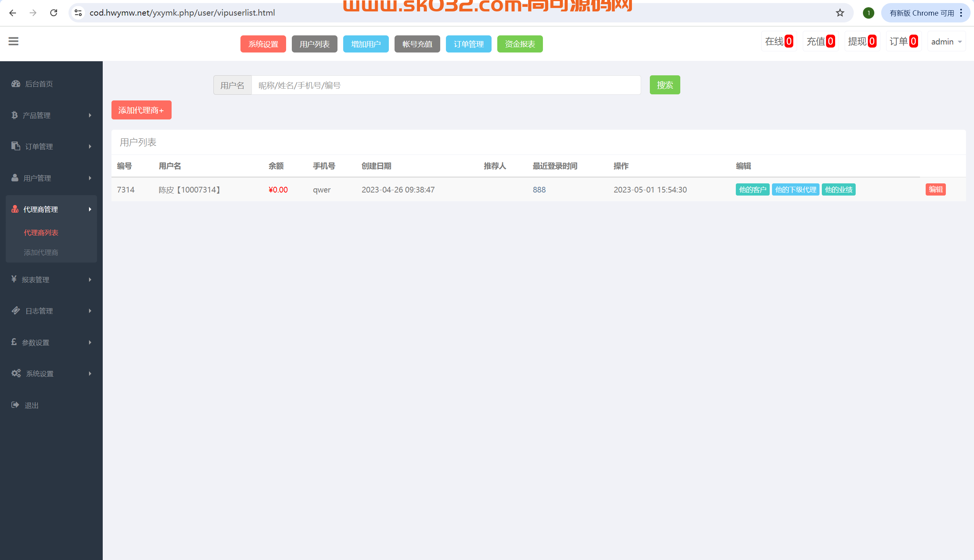Click the logout icon beside 退出
Image resolution: width=974 pixels, height=560 pixels.
[15, 405]
